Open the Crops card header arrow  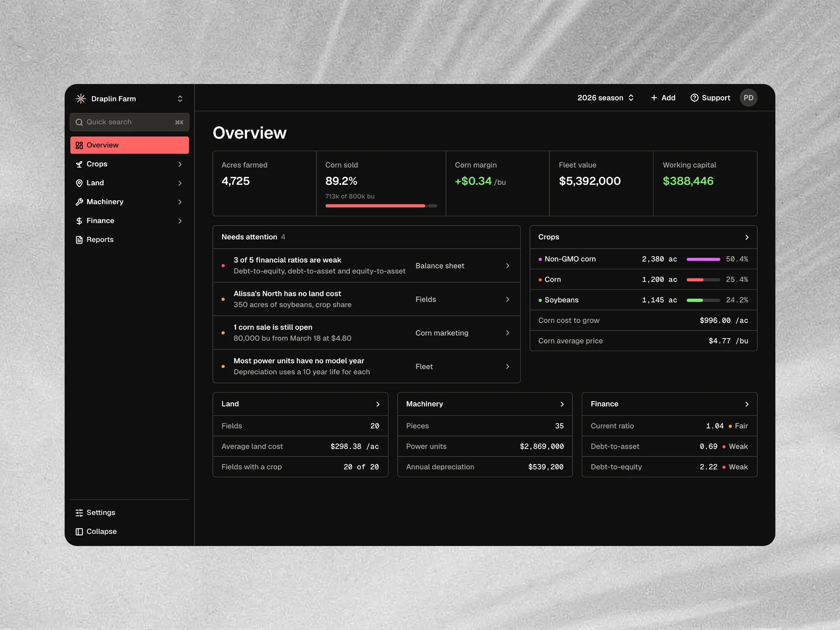746,237
